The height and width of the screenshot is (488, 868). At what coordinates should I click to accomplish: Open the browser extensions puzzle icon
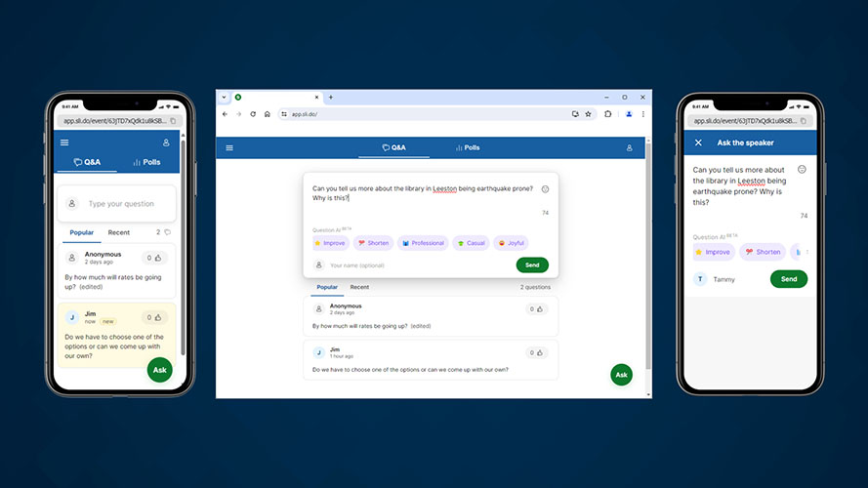click(x=607, y=114)
